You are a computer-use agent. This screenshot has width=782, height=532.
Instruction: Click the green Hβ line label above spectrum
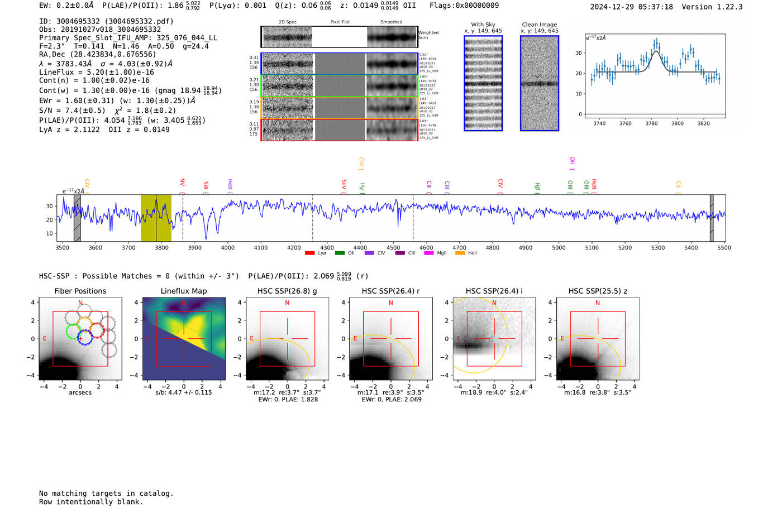537,187
